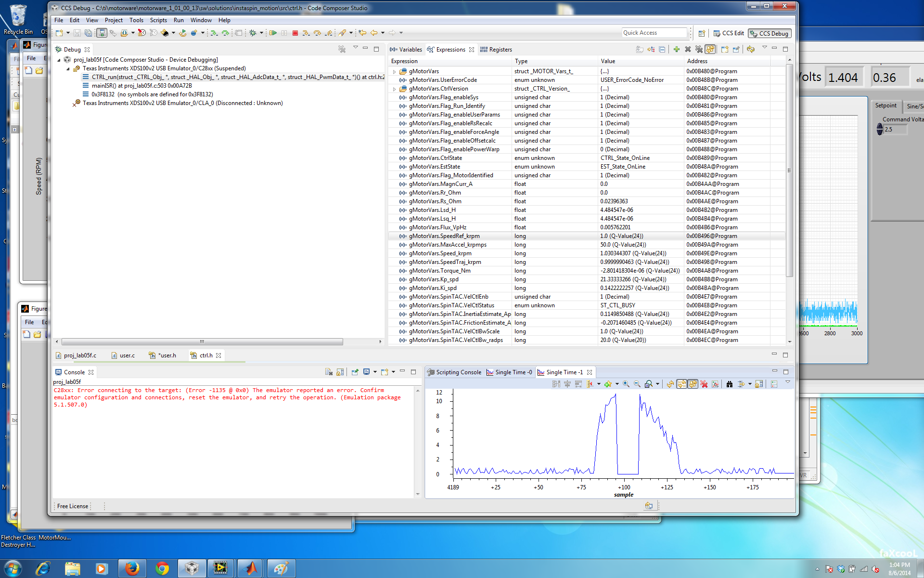Screen dimensions: 924x578
Task: Click the Resume debug button
Action: pos(273,33)
